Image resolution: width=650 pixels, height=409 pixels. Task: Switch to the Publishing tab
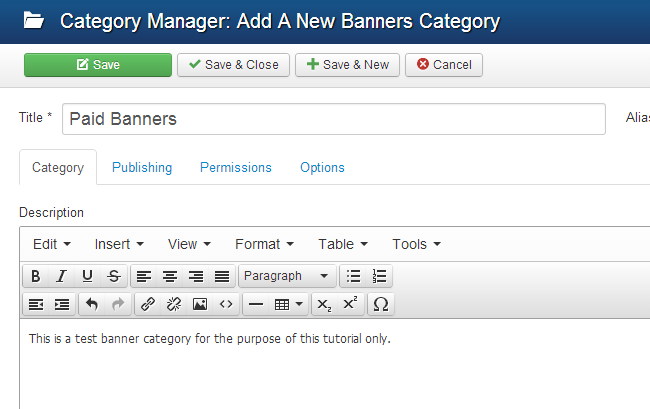click(142, 168)
